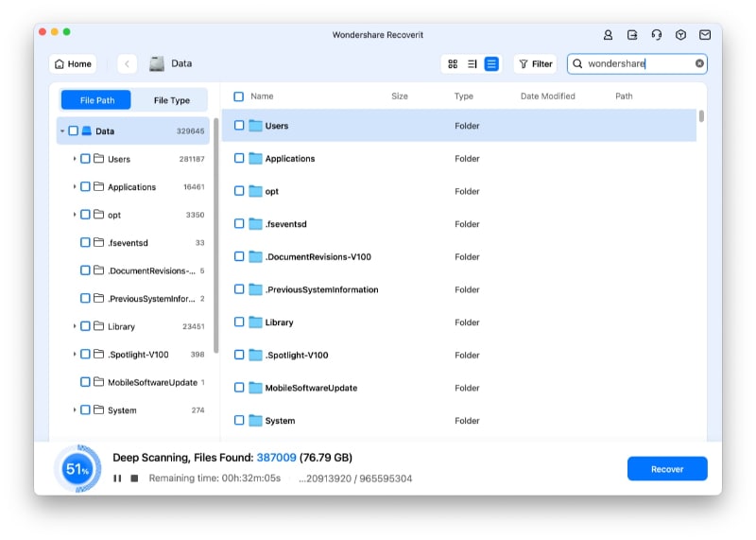The width and height of the screenshot is (756, 540).
Task: Check the opt row checkbox in file list
Action: (239, 191)
